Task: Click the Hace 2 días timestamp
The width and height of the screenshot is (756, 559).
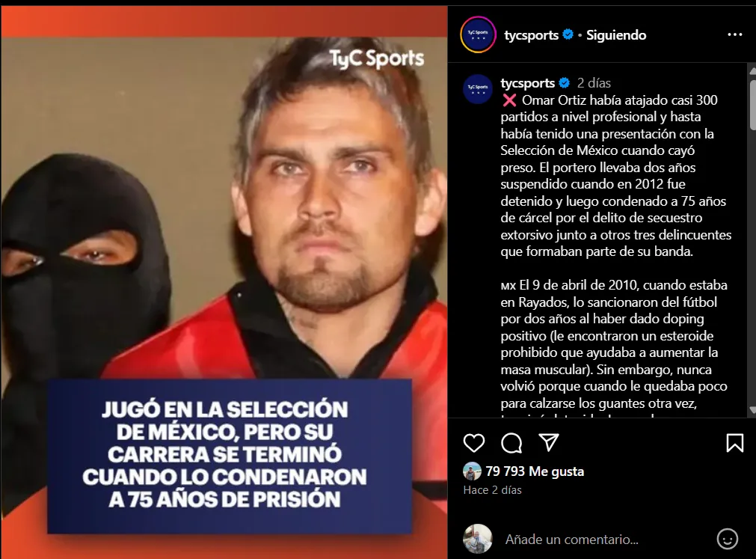Action: pos(492,490)
